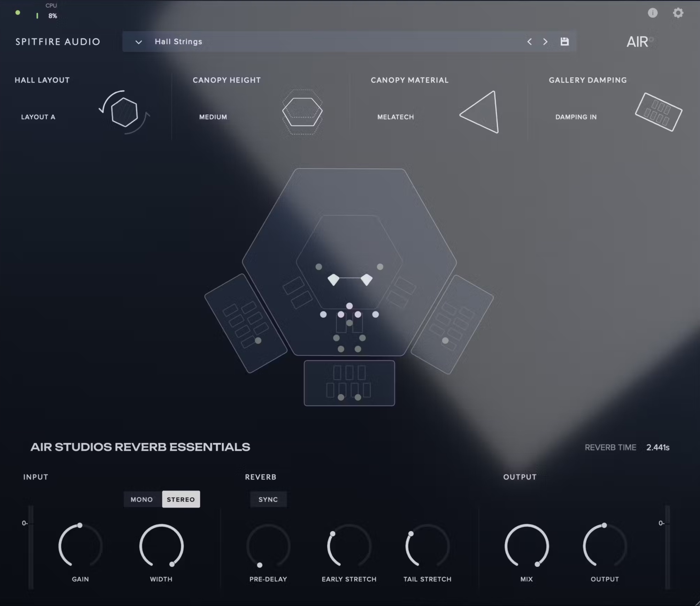Screen dimensions: 700x606
Task: Click the Hall Layout rotating hexagon icon
Action: 124,112
